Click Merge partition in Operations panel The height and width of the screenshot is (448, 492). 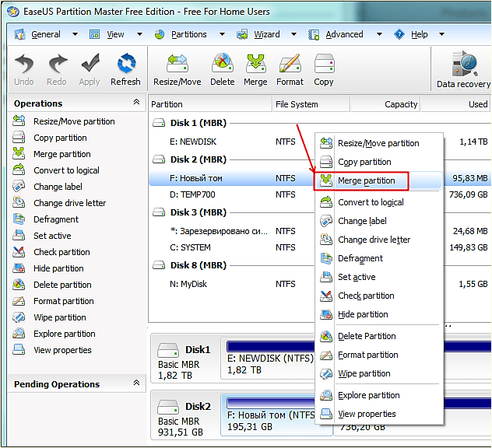52,154
